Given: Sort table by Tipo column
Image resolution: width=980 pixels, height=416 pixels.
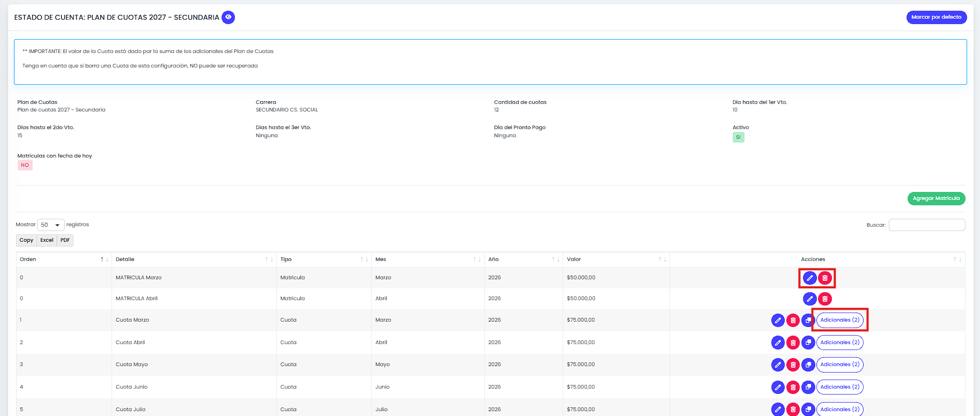Looking at the screenshot, I should click(x=324, y=259).
